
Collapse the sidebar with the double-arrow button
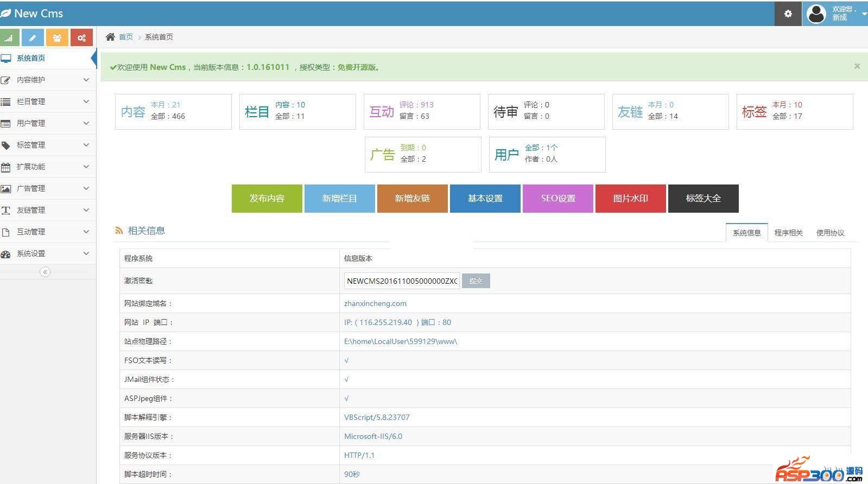[x=45, y=272]
